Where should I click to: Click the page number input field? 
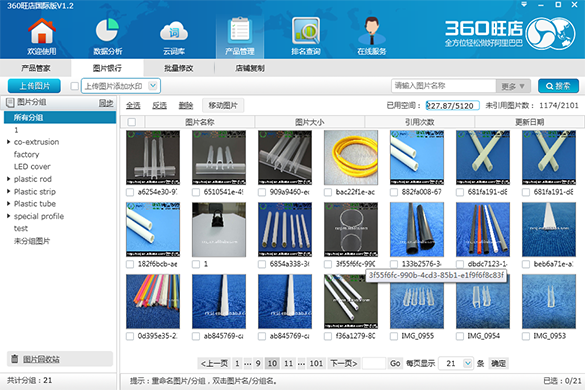point(374,363)
